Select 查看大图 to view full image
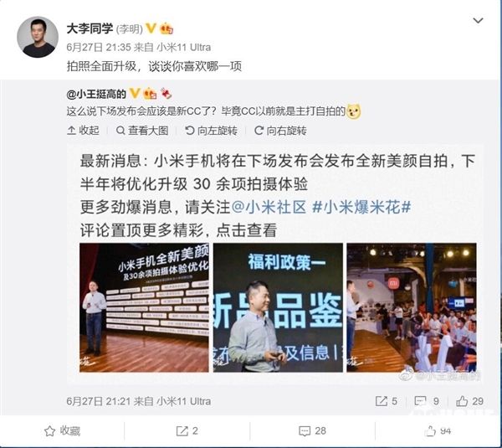This screenshot has width=502, height=448. coord(142,131)
